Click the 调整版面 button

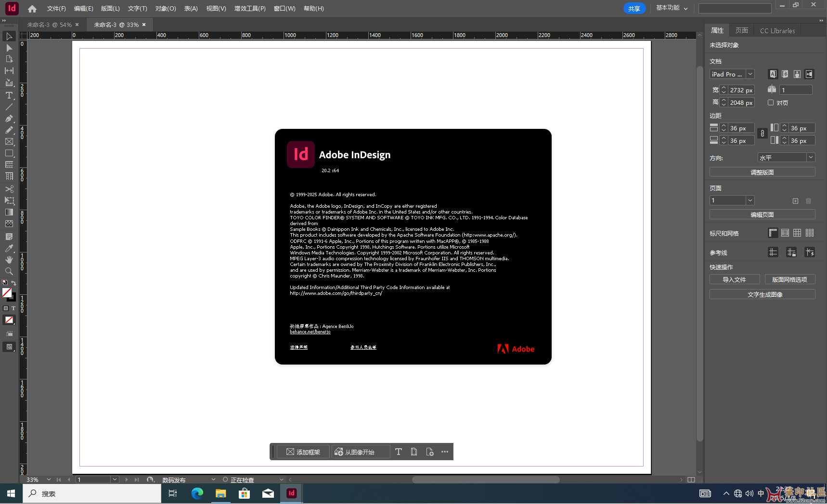(762, 172)
